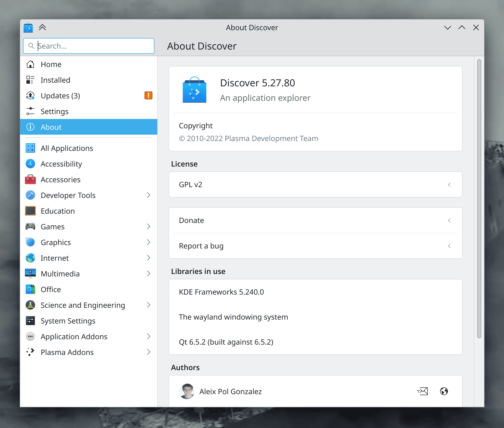Open the Accessibility category
Image resolution: width=504 pixels, height=428 pixels.
pyautogui.click(x=89, y=164)
